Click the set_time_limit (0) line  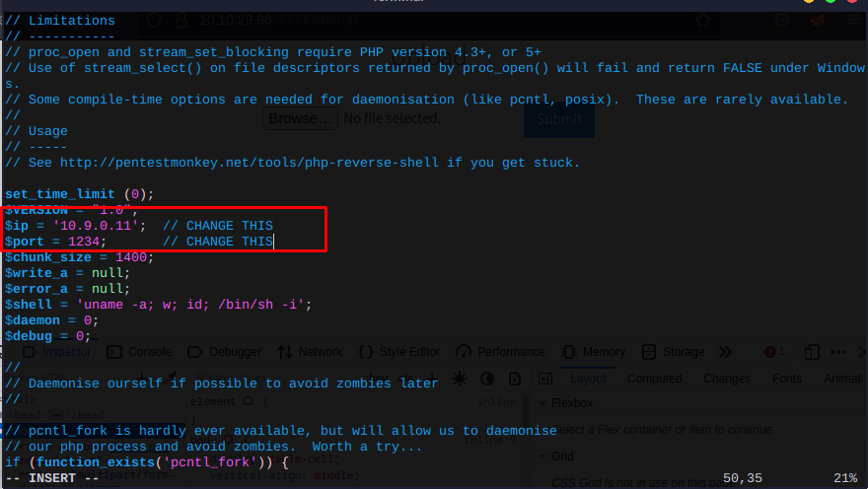[x=79, y=194]
